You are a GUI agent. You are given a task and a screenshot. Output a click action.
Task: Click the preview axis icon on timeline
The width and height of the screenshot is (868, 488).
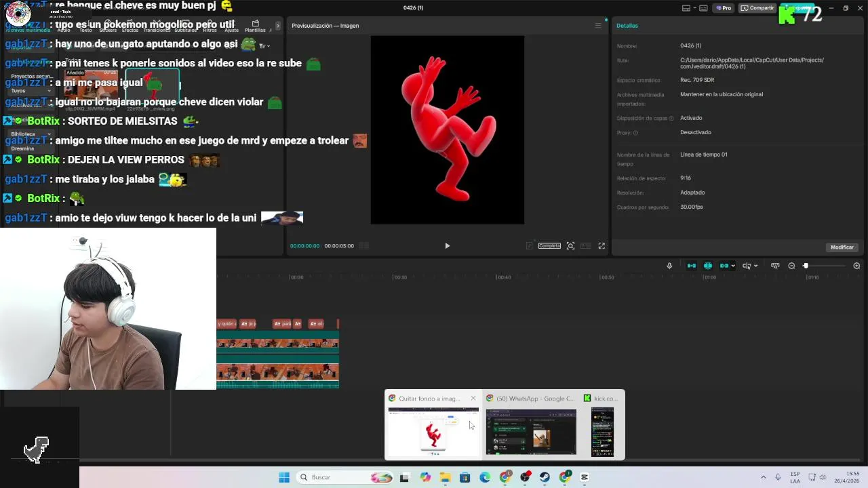click(x=775, y=266)
